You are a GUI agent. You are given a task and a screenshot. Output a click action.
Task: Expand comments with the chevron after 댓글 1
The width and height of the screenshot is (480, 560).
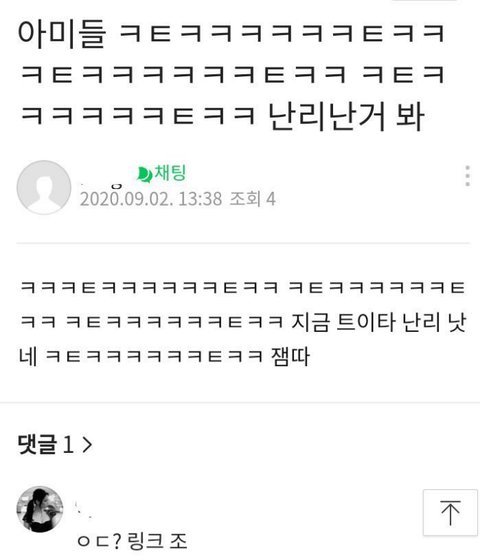[87, 445]
